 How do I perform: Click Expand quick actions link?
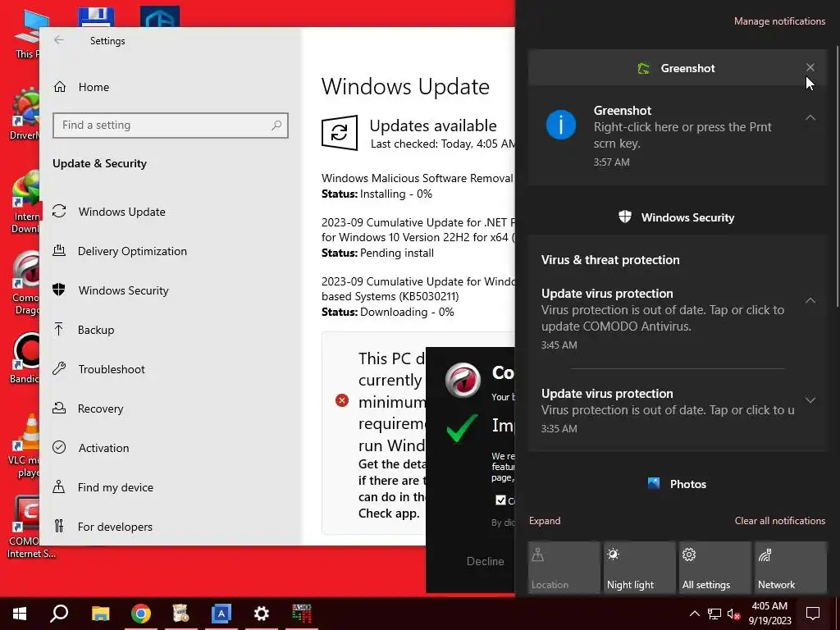coord(545,521)
